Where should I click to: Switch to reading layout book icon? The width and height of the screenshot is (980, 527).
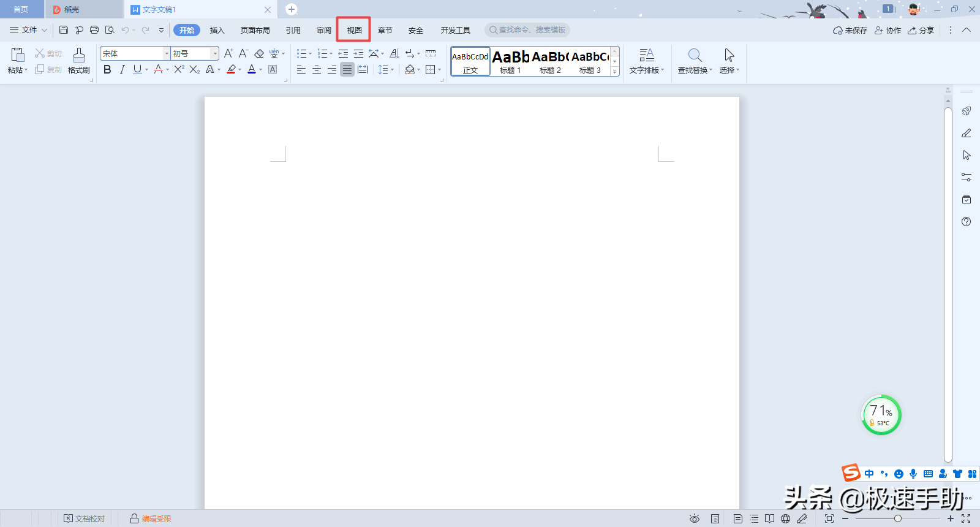click(x=769, y=518)
